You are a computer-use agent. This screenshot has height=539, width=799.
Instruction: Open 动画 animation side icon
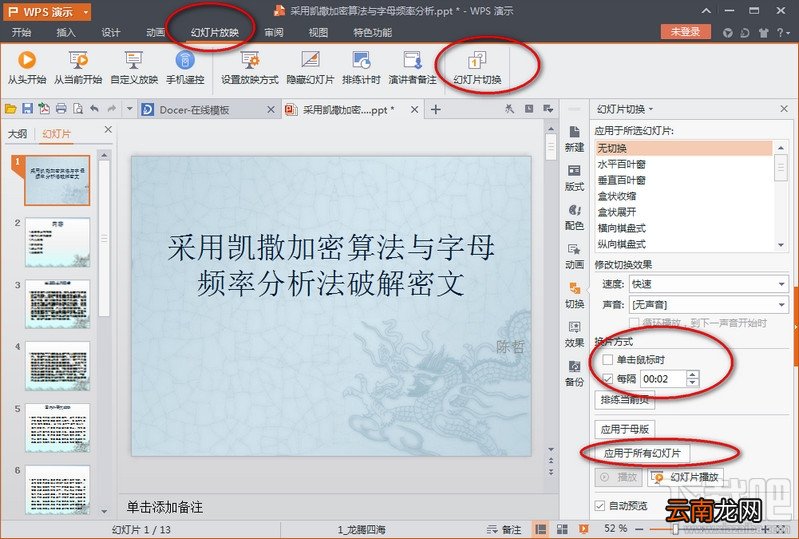pos(574,256)
